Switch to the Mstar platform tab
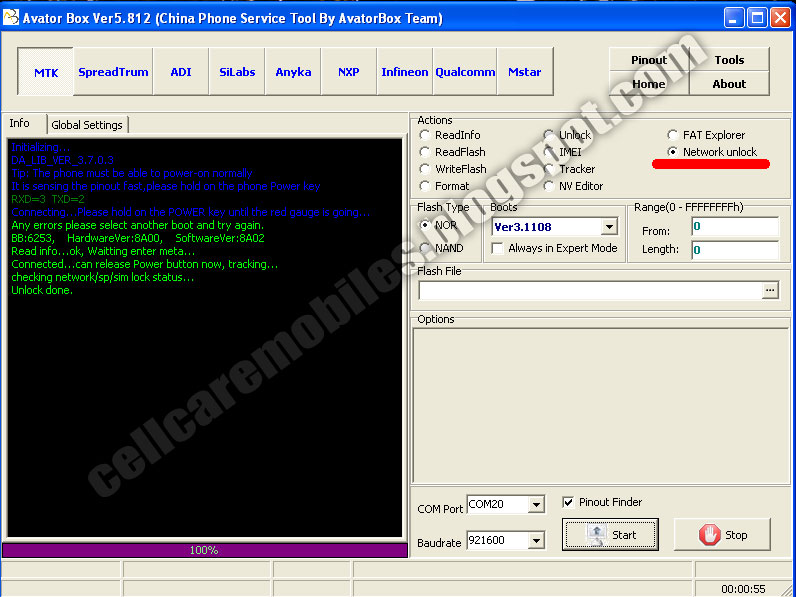 (x=525, y=72)
